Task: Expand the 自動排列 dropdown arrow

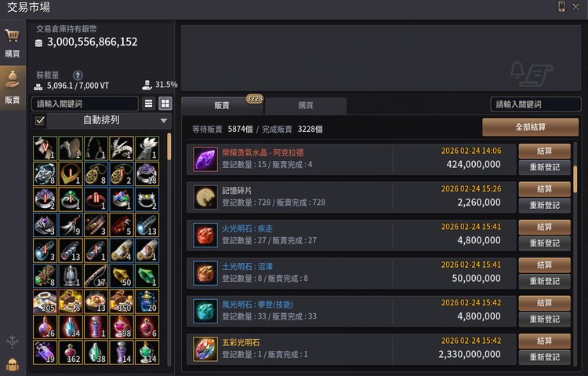Action: 164,121
